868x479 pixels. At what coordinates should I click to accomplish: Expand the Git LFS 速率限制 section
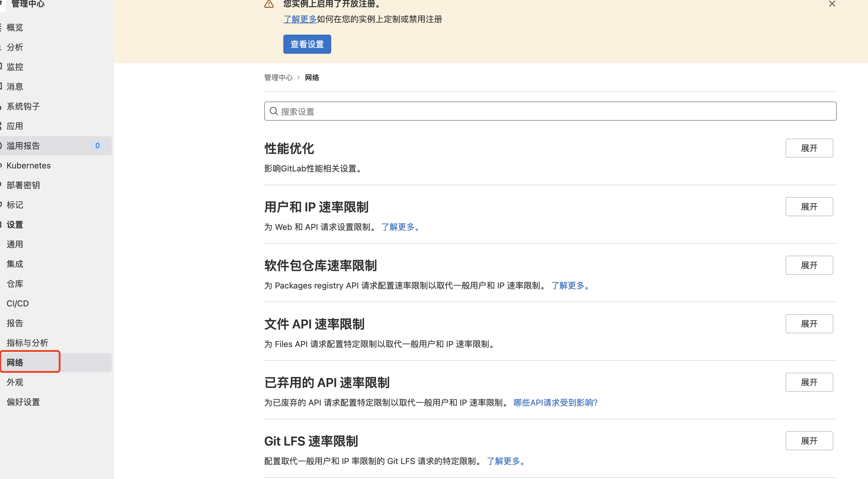point(809,441)
